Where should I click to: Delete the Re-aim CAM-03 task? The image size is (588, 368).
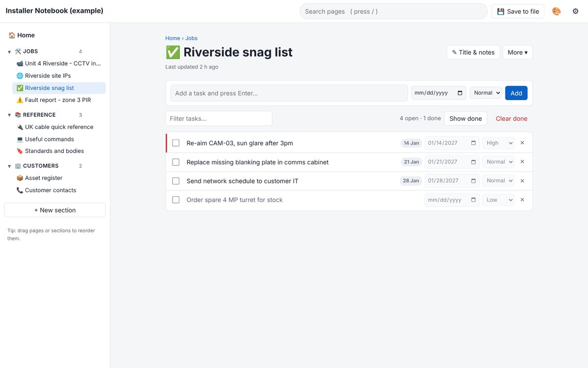[x=522, y=143]
